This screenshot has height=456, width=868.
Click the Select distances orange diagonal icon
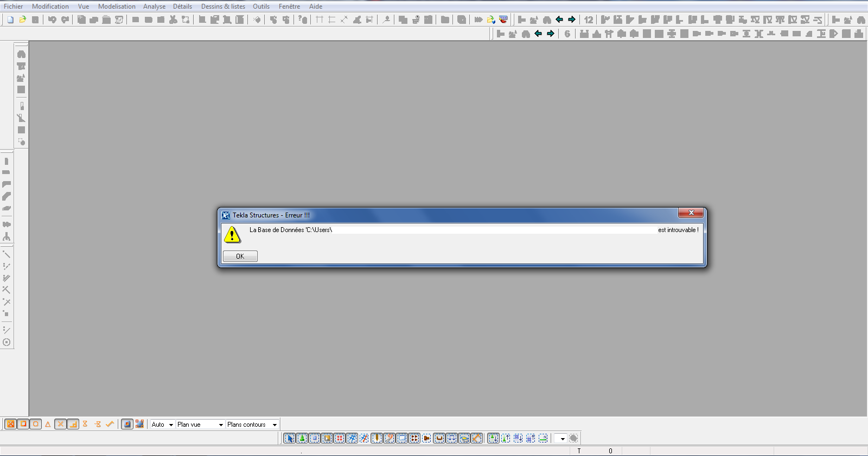click(x=477, y=438)
